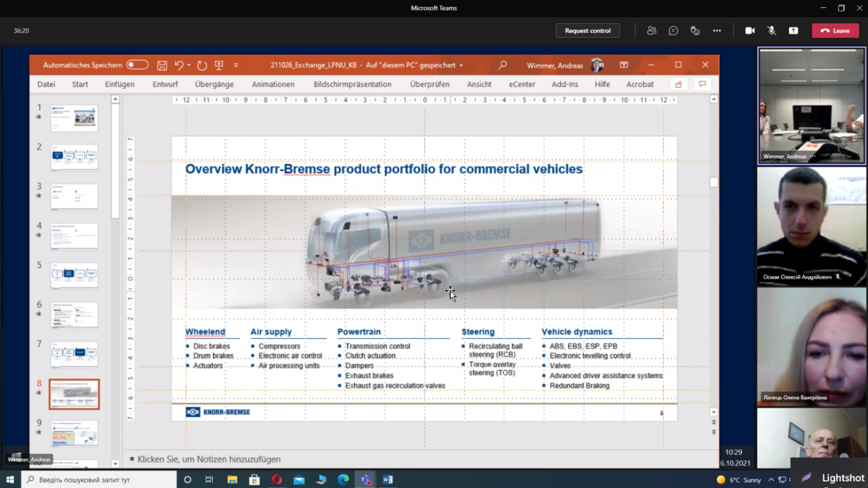868x488 pixels.
Task: Select slide 1 thumbnail
Action: click(74, 118)
